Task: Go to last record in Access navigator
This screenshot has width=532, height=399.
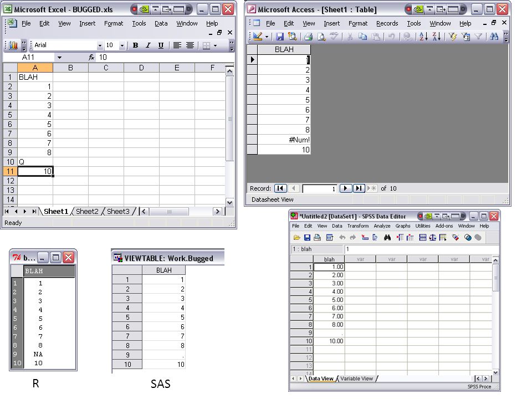Action: click(359, 188)
